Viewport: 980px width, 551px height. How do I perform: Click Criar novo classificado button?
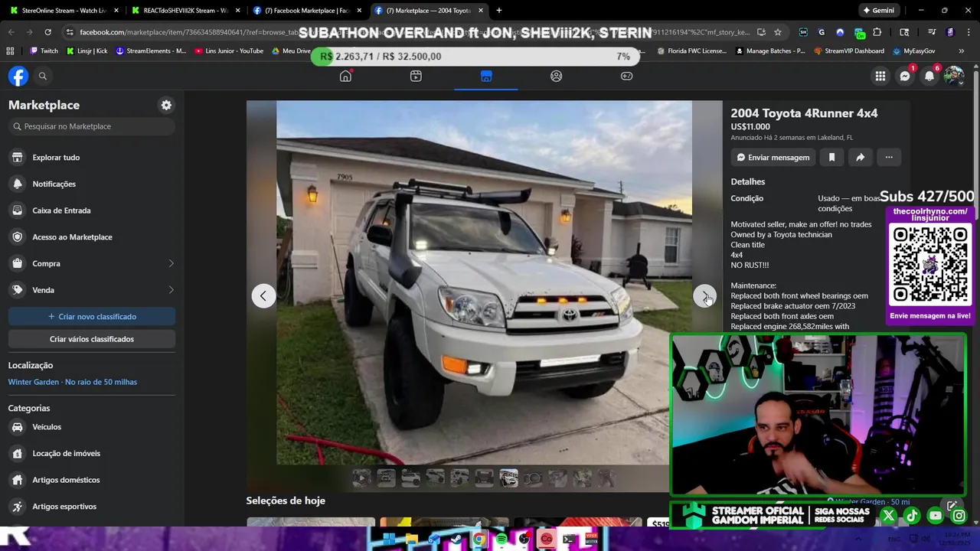92,316
